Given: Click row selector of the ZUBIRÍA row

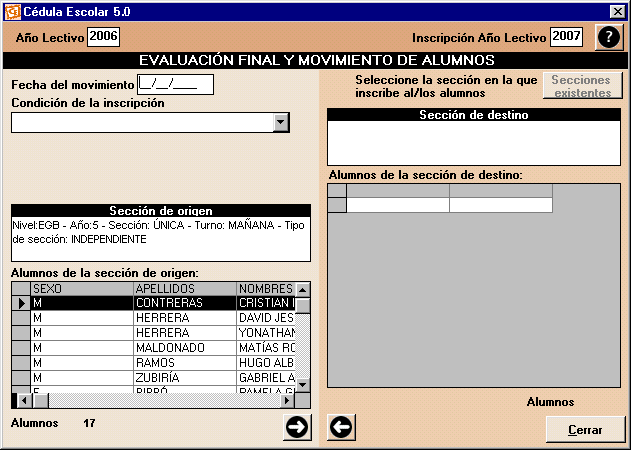Looking at the screenshot, I should pyautogui.click(x=21, y=378).
